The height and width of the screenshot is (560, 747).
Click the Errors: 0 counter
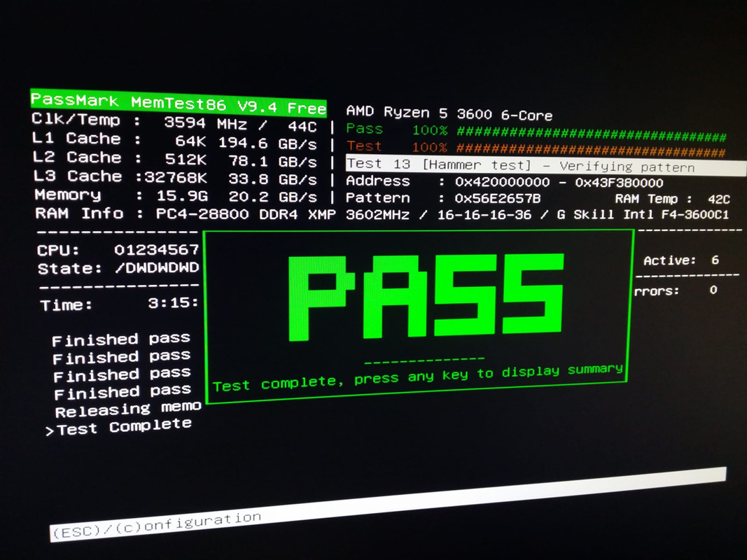click(676, 290)
